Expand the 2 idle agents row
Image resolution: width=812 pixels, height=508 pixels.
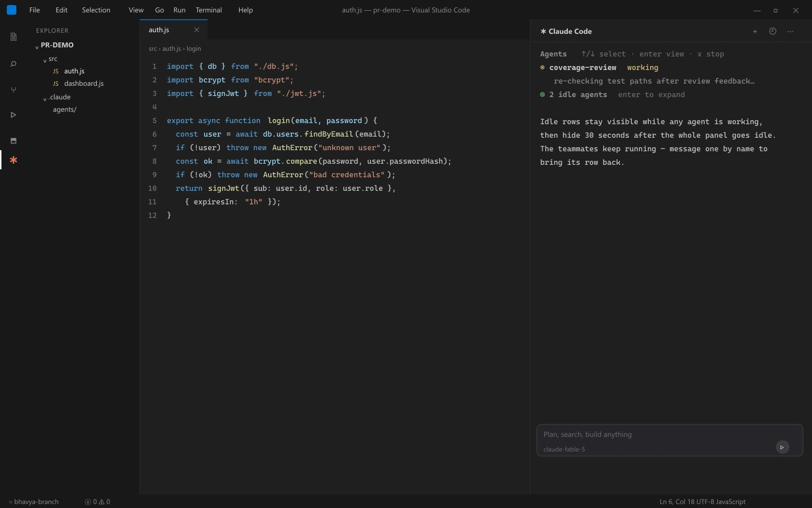tap(612, 95)
